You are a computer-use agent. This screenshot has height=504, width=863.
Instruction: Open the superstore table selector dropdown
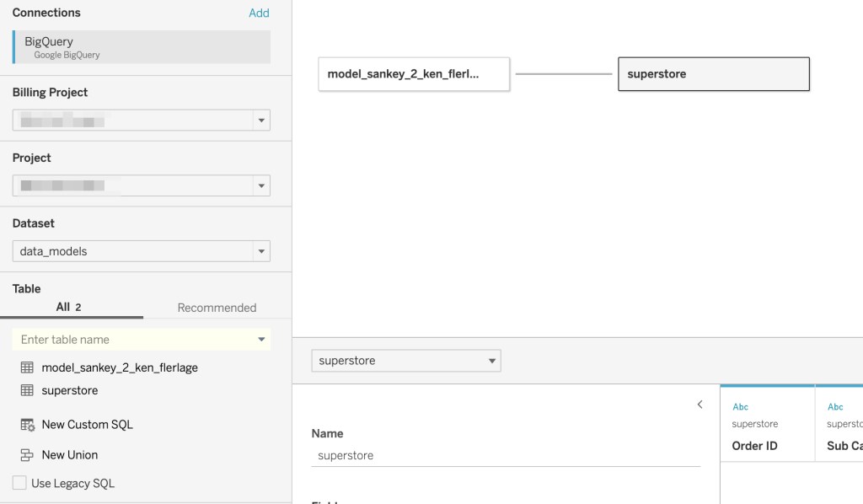[x=406, y=361]
